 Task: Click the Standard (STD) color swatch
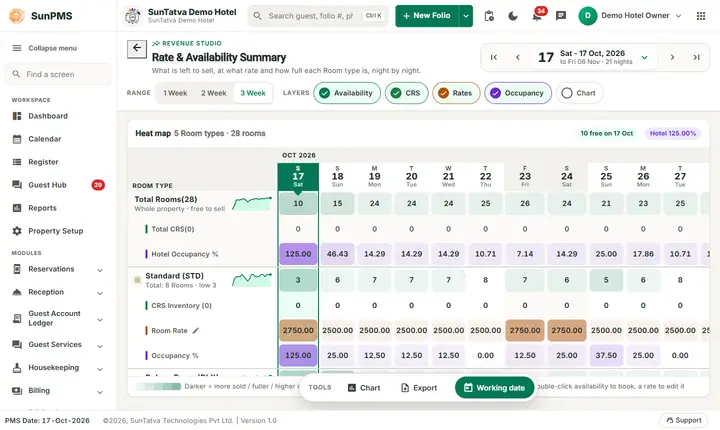[x=137, y=280]
